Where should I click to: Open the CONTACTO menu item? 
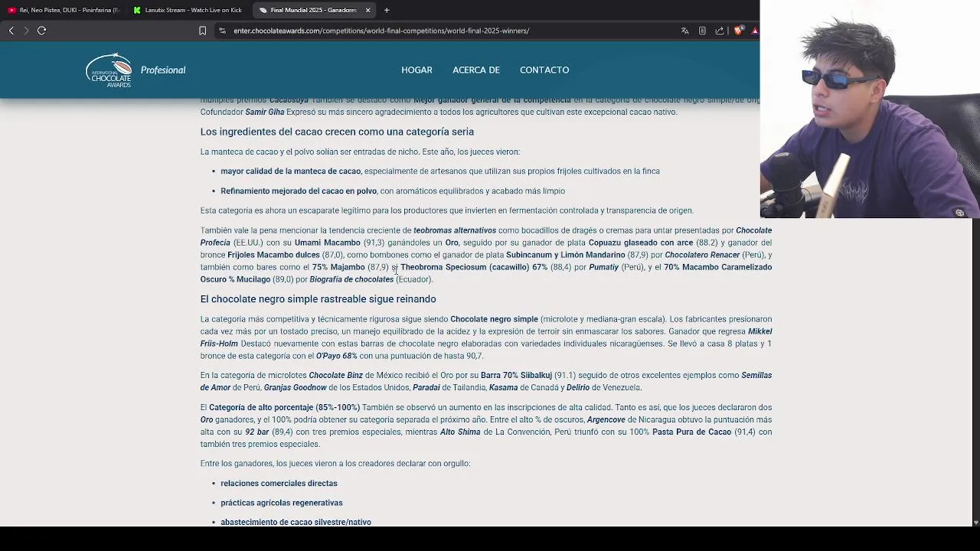[544, 70]
